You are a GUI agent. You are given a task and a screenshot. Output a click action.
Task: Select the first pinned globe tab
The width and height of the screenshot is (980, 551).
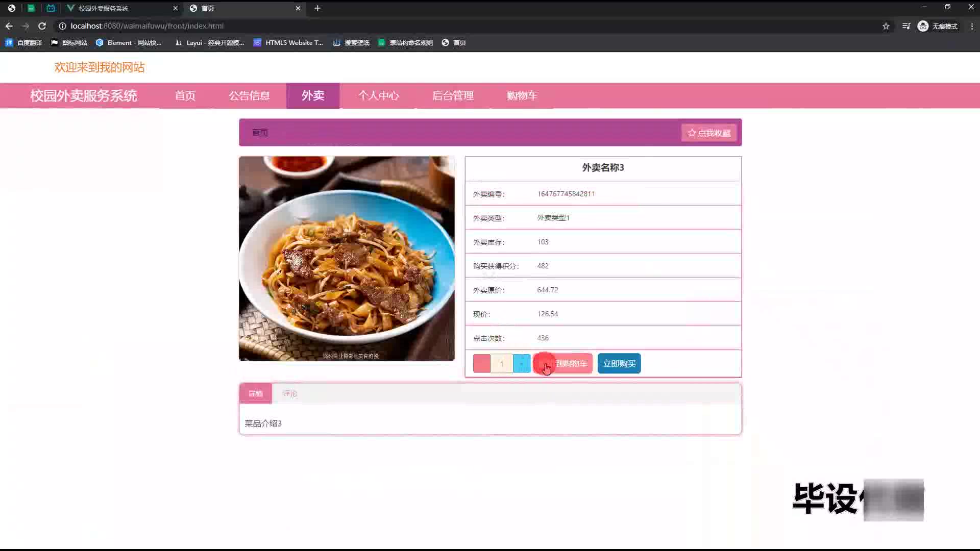pyautogui.click(x=11, y=8)
